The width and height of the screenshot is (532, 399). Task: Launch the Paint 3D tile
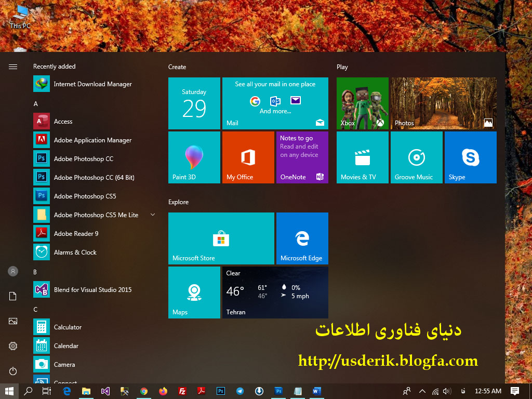pos(194,157)
